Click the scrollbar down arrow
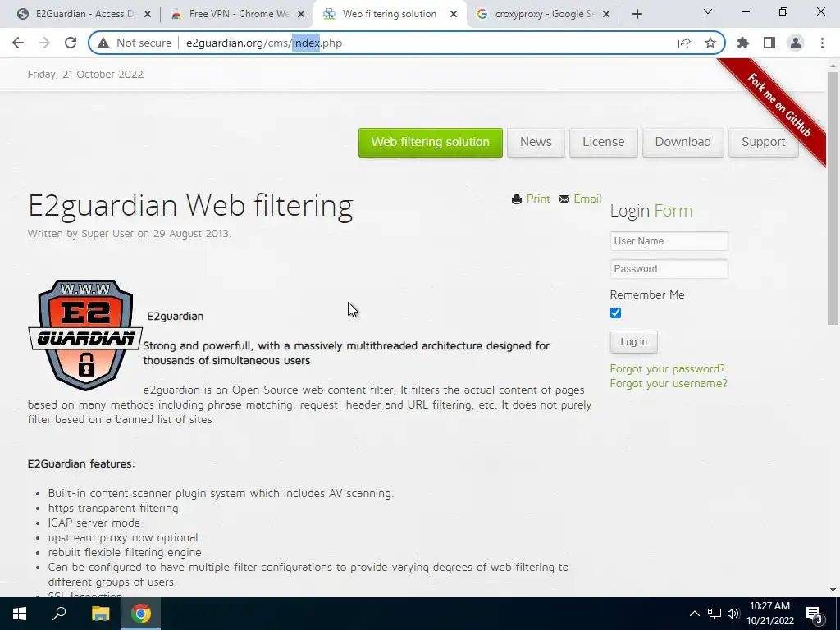The image size is (840, 630). 833,590
